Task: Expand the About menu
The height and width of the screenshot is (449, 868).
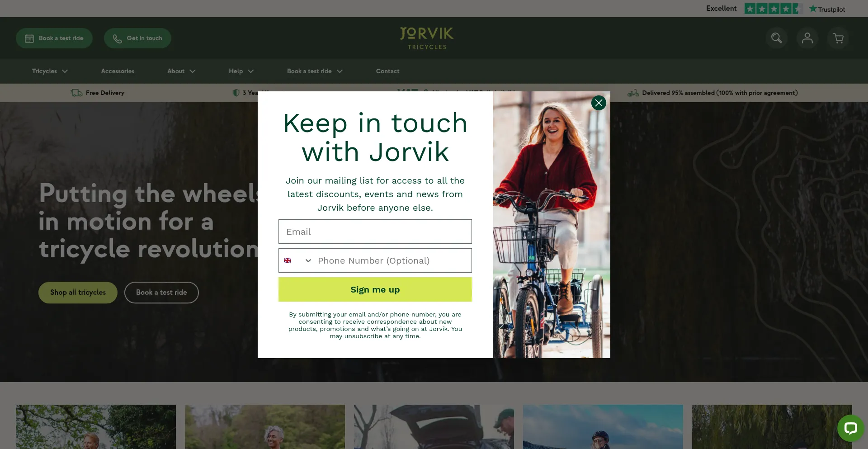Action: tap(181, 71)
